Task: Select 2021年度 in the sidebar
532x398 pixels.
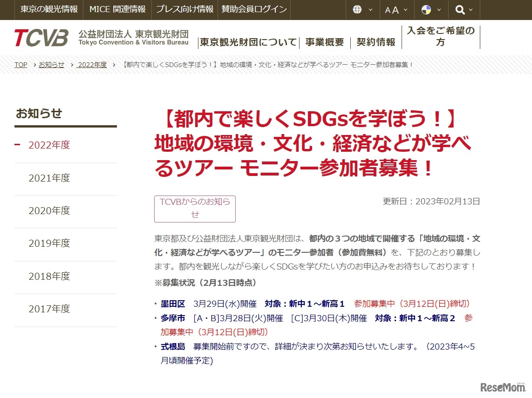Action: (49, 178)
